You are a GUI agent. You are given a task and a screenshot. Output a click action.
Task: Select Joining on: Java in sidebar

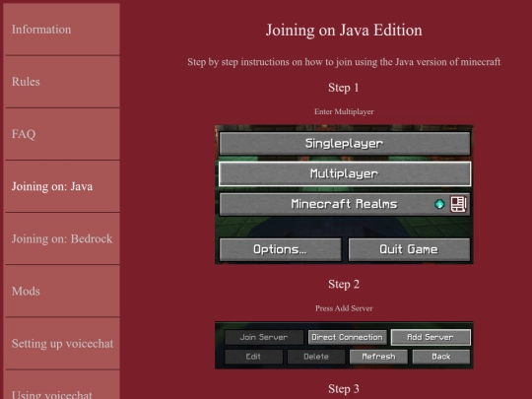(61, 186)
